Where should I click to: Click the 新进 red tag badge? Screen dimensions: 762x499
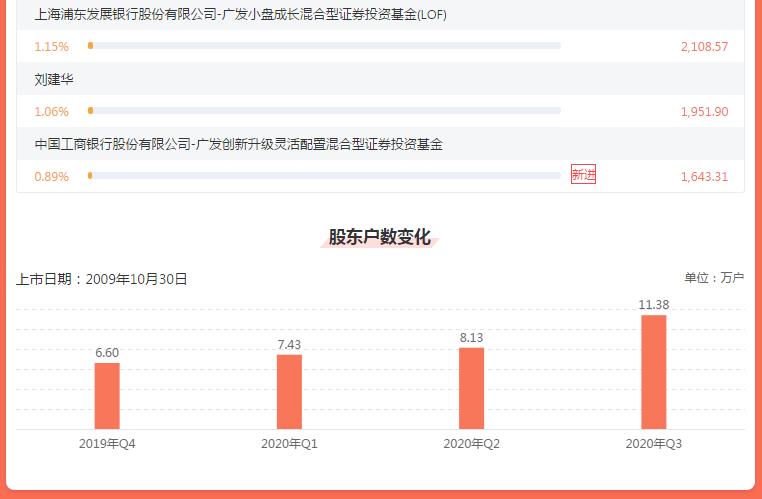tap(583, 175)
